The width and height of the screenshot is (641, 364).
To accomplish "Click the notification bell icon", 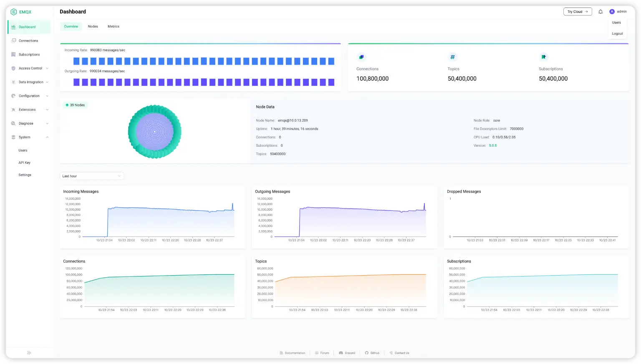I will (601, 11).
